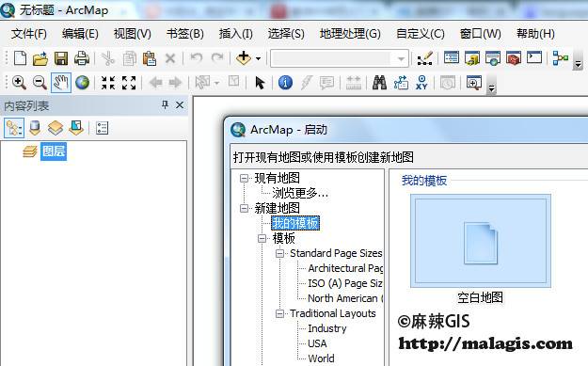Screen dimensions: 588x366
Task: Click the Undo arrow icon
Action: [x=196, y=58]
